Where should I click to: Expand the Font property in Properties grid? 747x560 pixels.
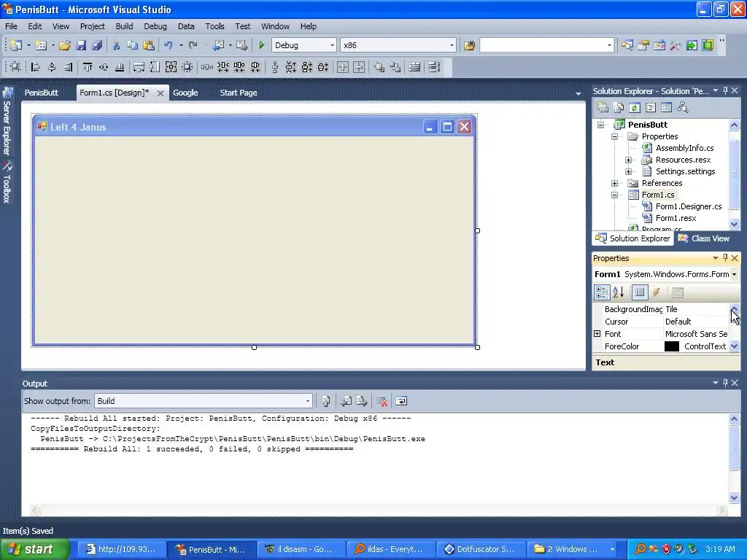[x=597, y=334]
